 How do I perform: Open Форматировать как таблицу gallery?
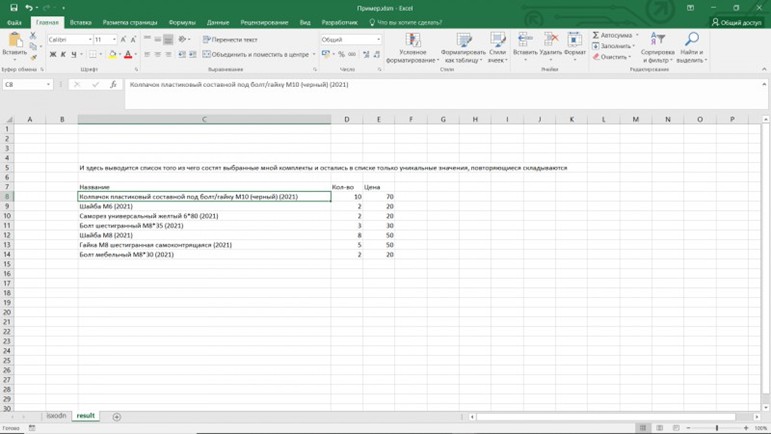pyautogui.click(x=463, y=48)
